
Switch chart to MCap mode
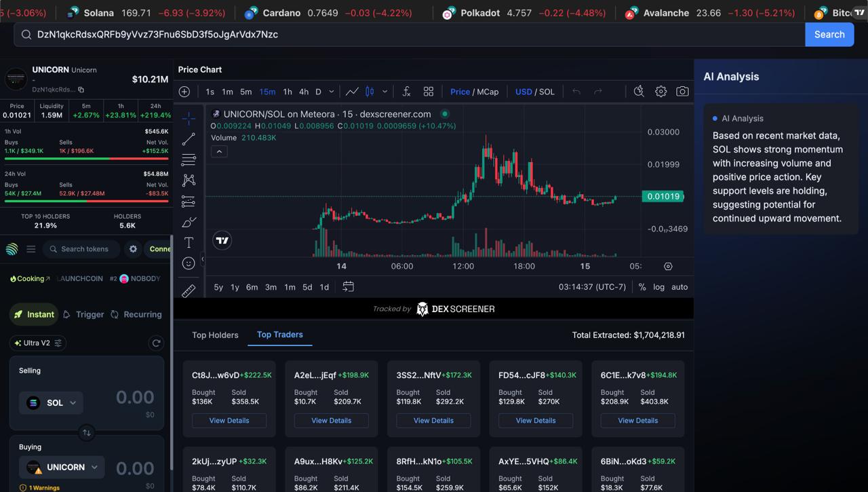point(488,92)
